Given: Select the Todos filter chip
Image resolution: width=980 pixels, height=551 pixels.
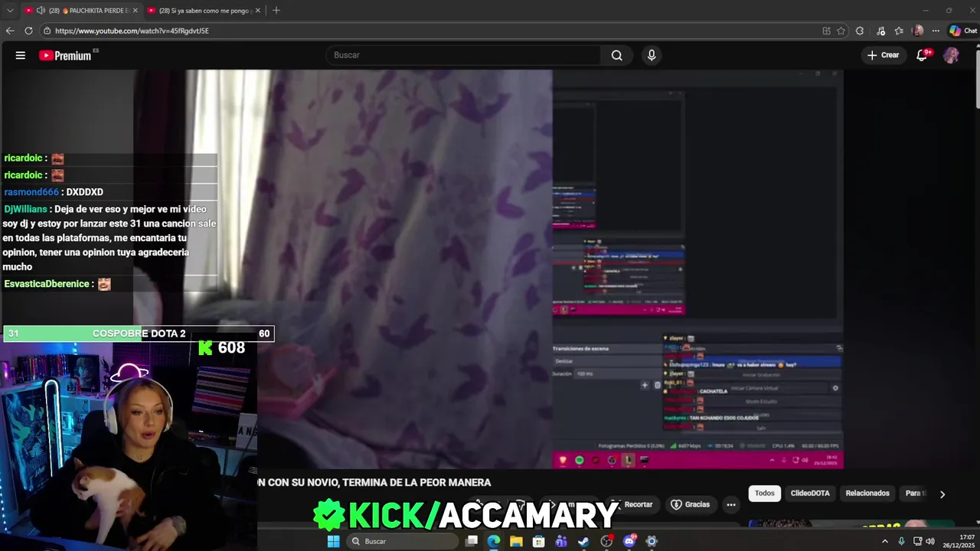Looking at the screenshot, I should click(765, 494).
